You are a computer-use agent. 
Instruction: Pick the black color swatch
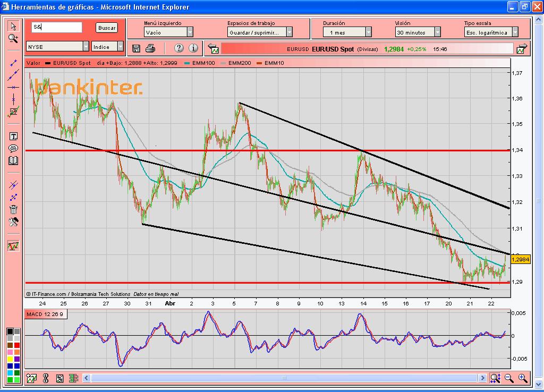10,331
